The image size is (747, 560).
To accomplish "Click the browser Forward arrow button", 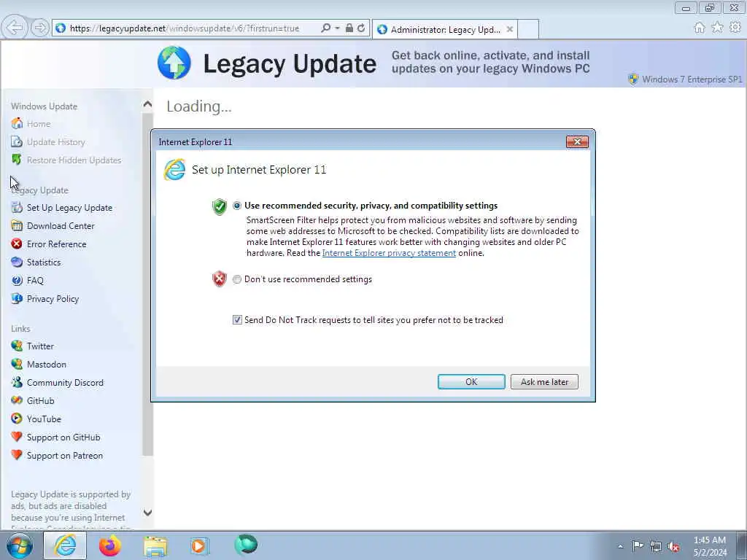I will click(40, 28).
